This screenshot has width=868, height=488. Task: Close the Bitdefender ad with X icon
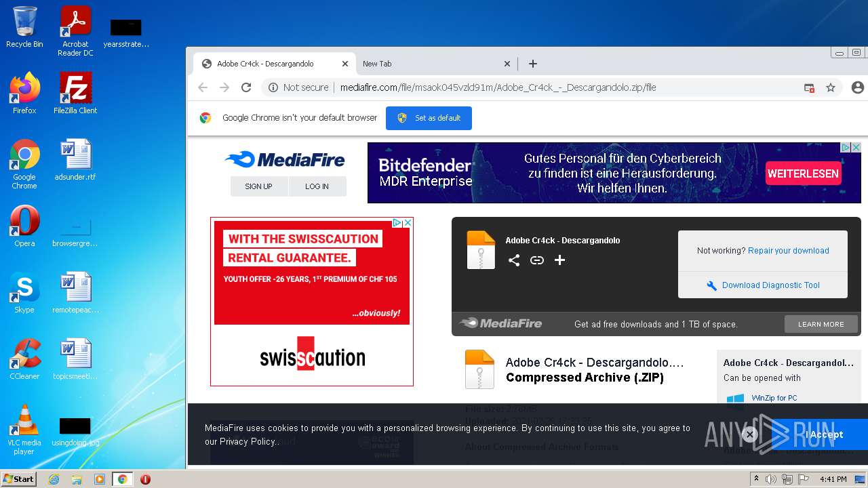pos(856,147)
